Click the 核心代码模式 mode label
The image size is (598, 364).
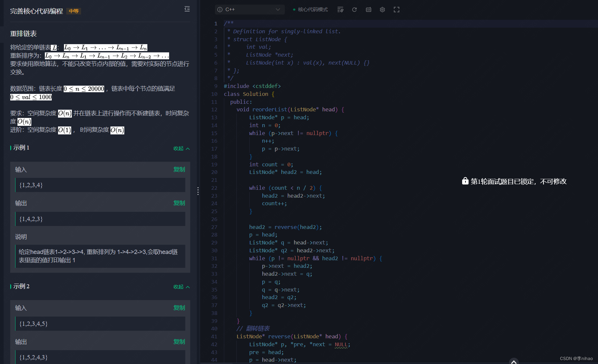tap(313, 10)
